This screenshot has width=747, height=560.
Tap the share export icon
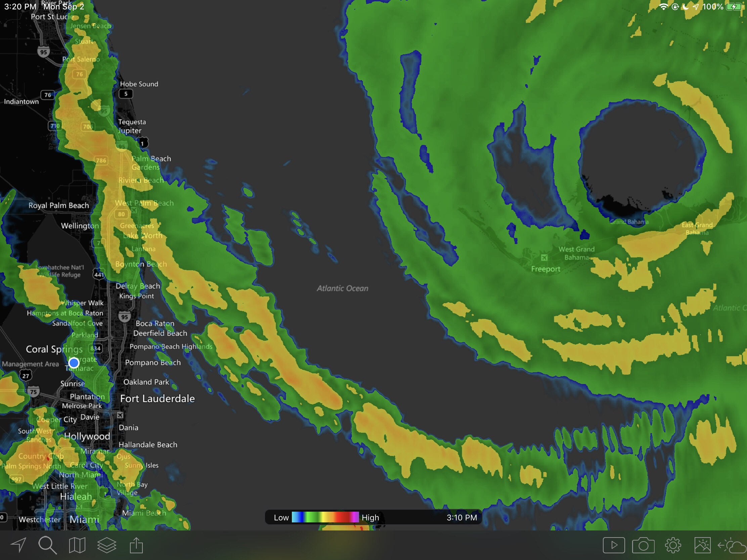pyautogui.click(x=136, y=545)
